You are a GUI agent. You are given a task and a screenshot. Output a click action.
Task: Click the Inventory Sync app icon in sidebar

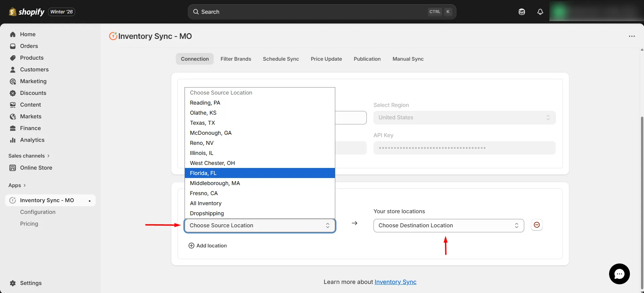(13, 200)
